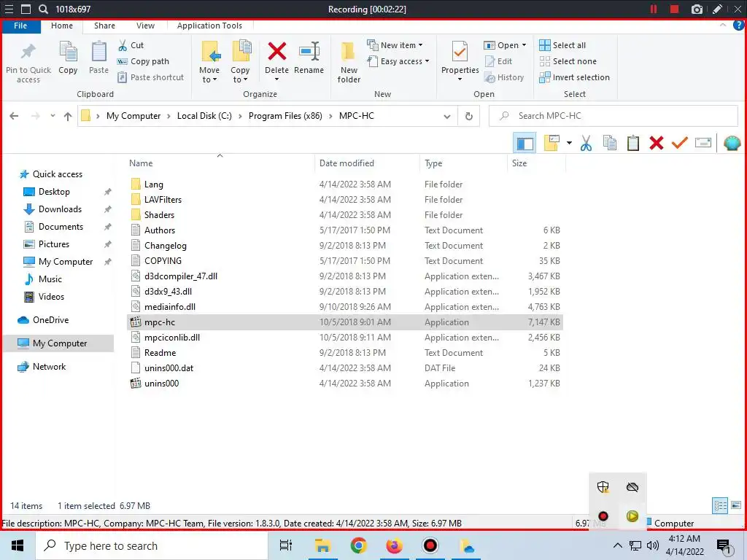Open Firefox from the taskbar

point(394,545)
